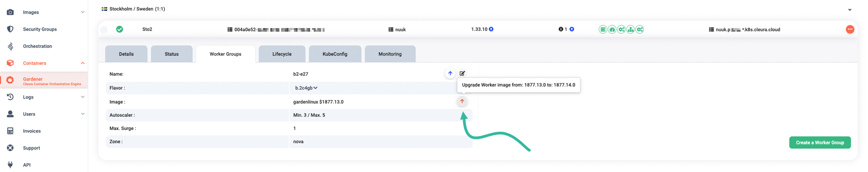Click the blue up arrow for worker b2-e27
The image size is (868, 172).
(450, 73)
